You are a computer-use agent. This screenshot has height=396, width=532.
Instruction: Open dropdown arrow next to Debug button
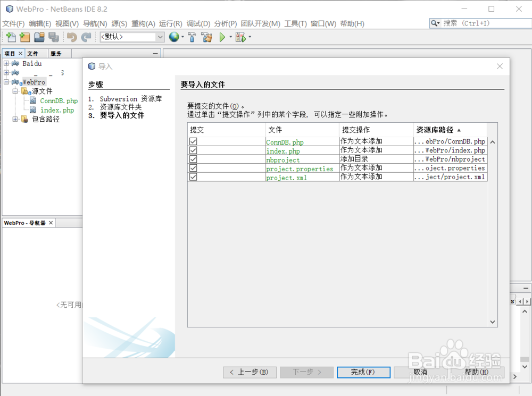point(250,37)
